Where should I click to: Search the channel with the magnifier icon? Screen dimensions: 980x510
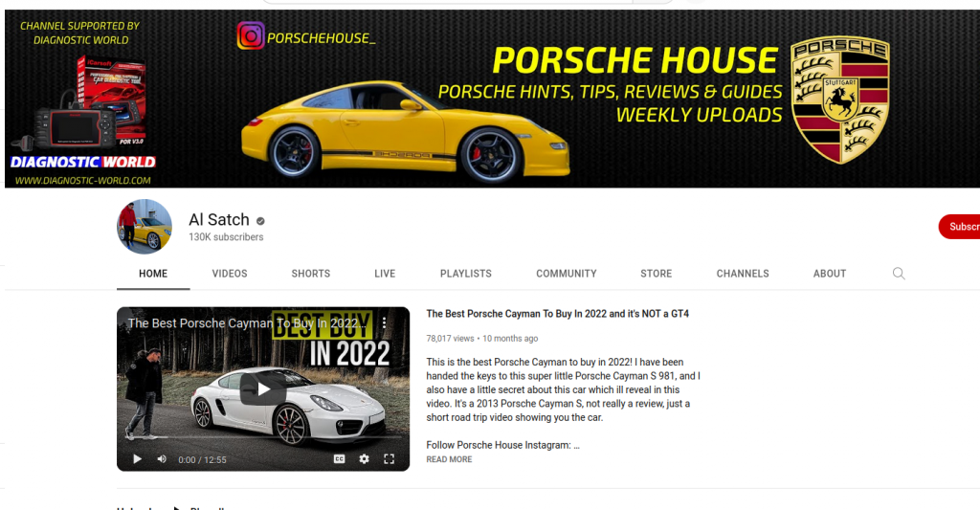[x=899, y=273]
